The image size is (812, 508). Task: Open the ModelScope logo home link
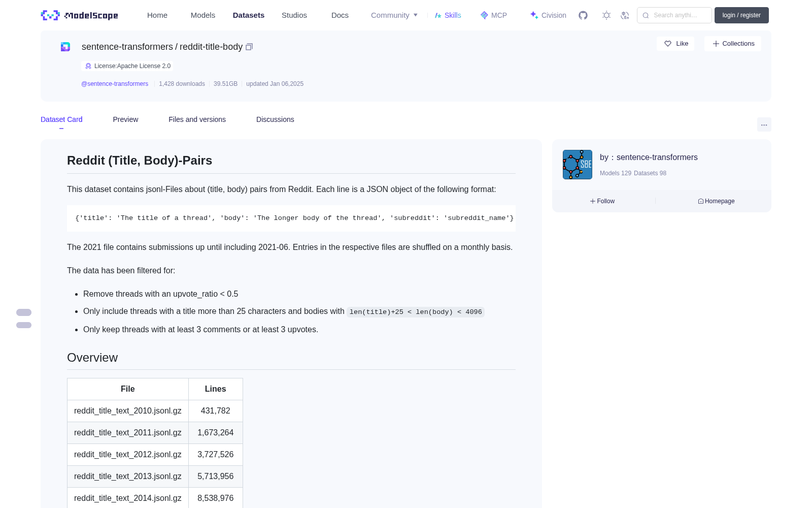(80, 15)
